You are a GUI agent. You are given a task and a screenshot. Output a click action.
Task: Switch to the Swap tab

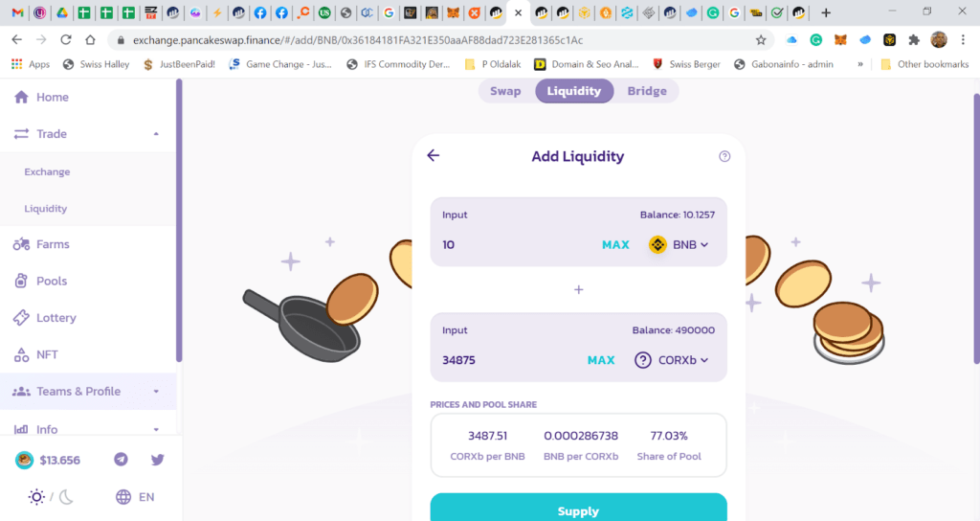pos(505,91)
